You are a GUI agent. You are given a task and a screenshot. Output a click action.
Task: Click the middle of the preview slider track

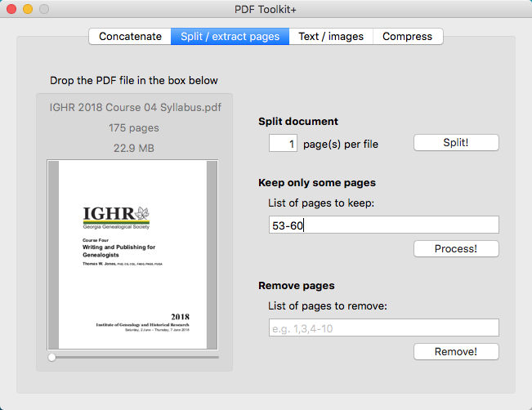[134, 357]
